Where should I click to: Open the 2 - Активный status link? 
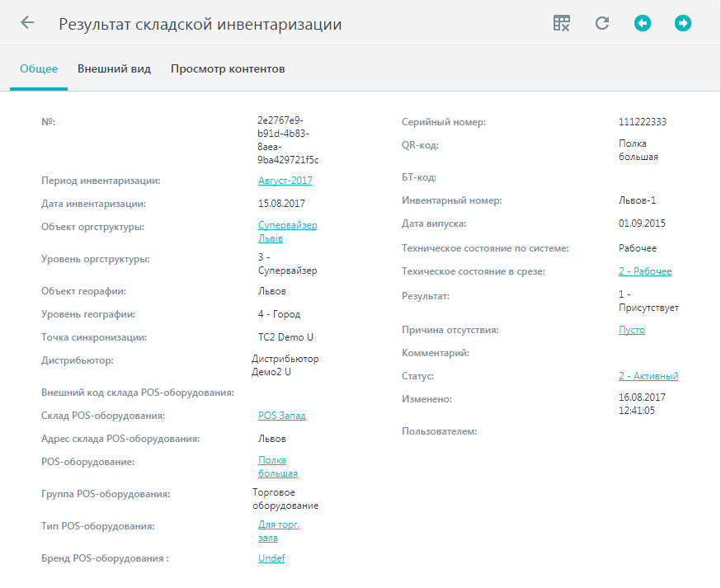648,376
